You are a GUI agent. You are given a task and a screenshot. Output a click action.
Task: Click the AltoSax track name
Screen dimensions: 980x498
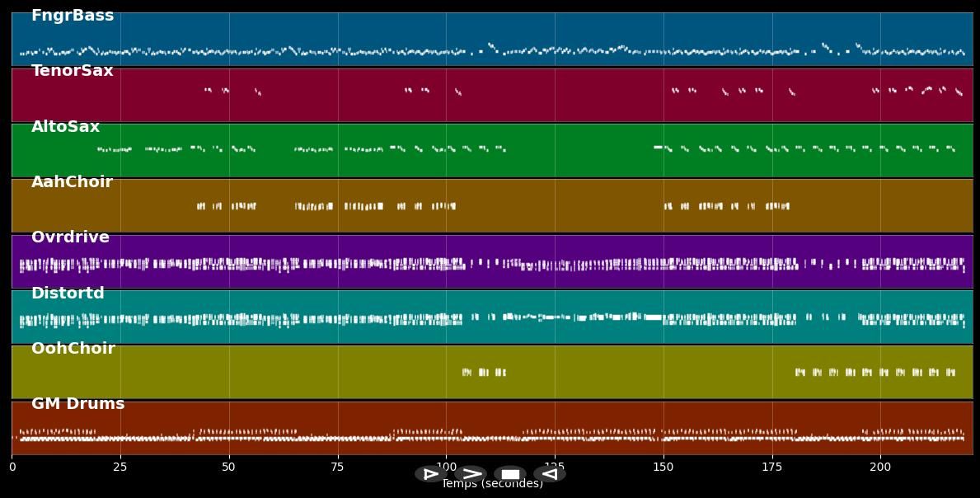[x=65, y=127]
